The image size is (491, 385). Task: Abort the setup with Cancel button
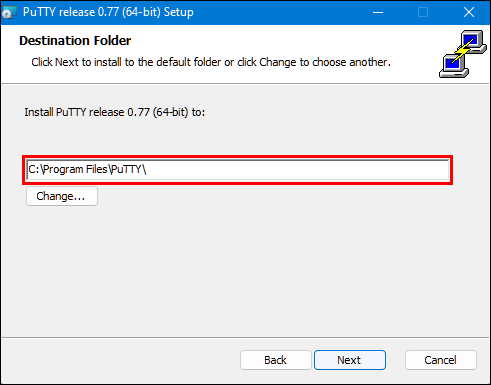point(441,360)
